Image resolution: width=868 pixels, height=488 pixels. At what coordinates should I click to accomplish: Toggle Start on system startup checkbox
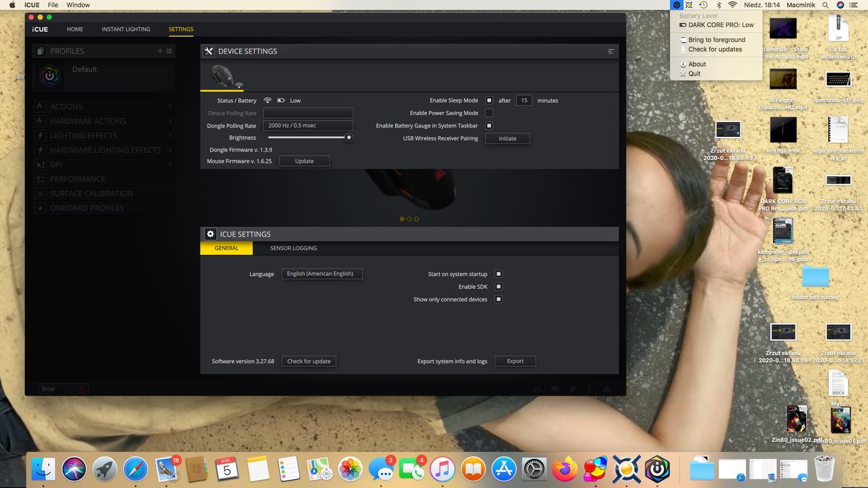click(x=498, y=274)
